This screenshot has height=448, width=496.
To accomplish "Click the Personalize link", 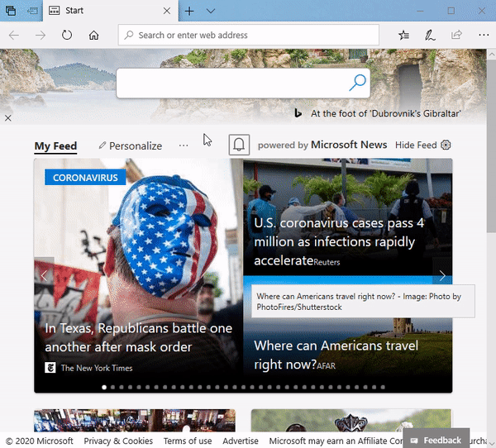I will coord(131,145).
